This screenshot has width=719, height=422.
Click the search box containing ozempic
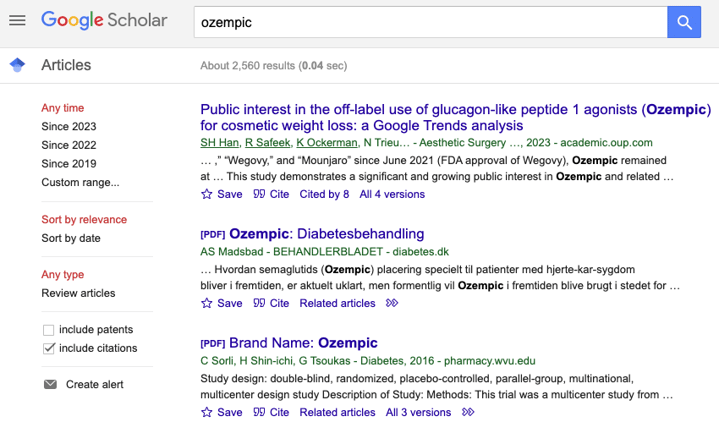(x=430, y=22)
